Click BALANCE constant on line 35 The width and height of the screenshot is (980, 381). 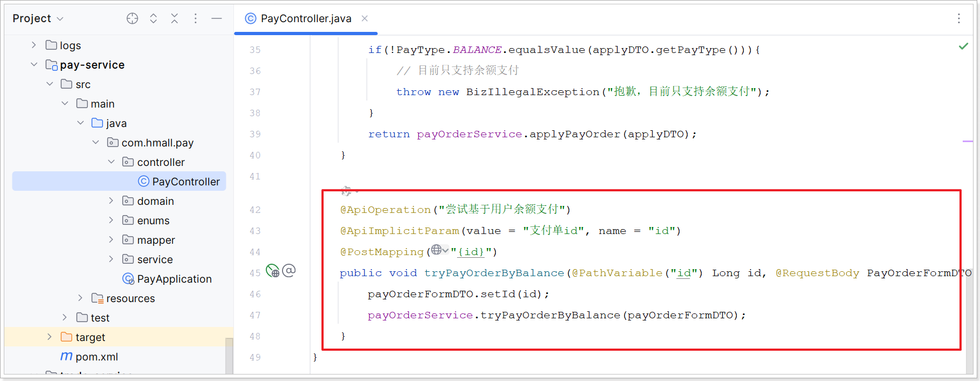476,50
